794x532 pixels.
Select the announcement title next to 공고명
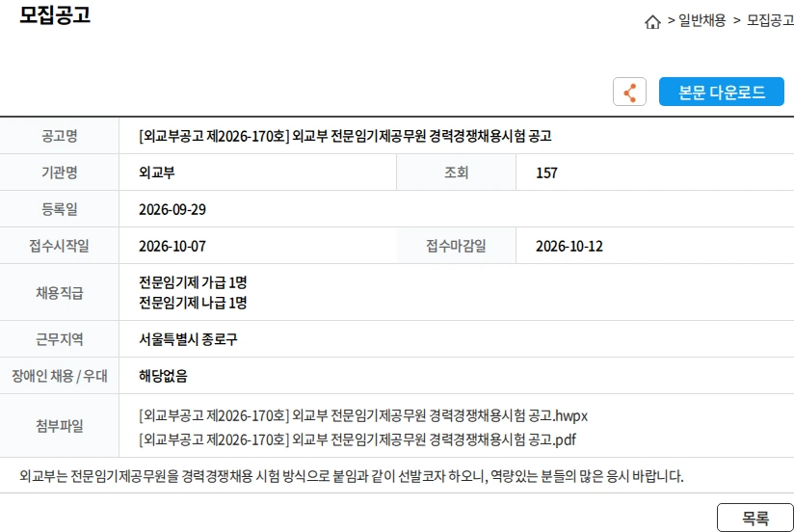tap(345, 136)
